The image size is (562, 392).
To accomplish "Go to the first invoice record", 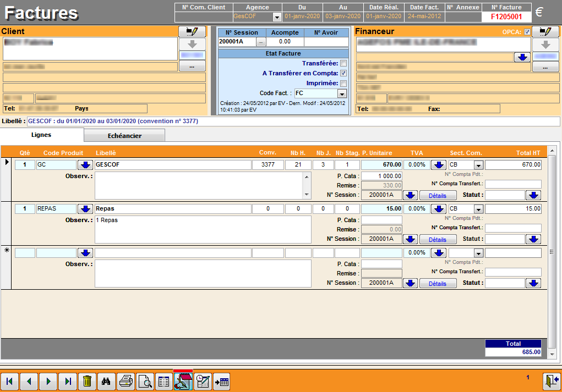I will point(9,381).
